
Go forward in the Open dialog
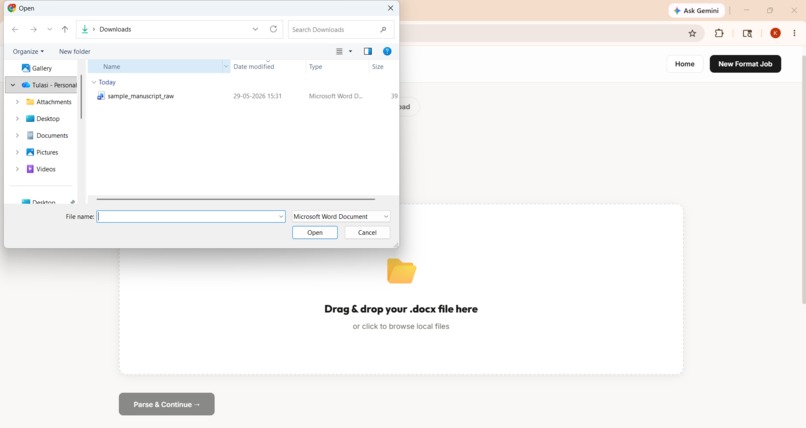pos(33,29)
